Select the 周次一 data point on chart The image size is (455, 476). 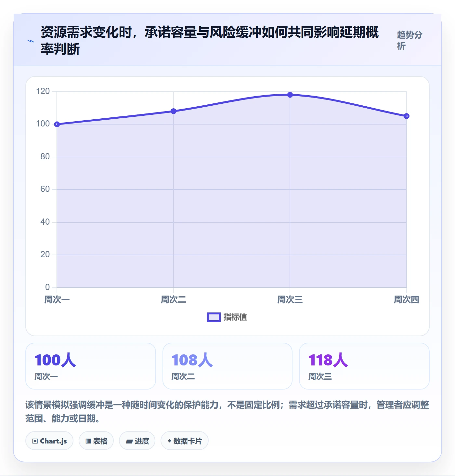(x=57, y=124)
